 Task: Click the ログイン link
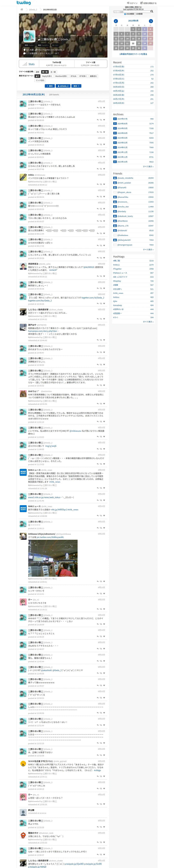(132, 3)
